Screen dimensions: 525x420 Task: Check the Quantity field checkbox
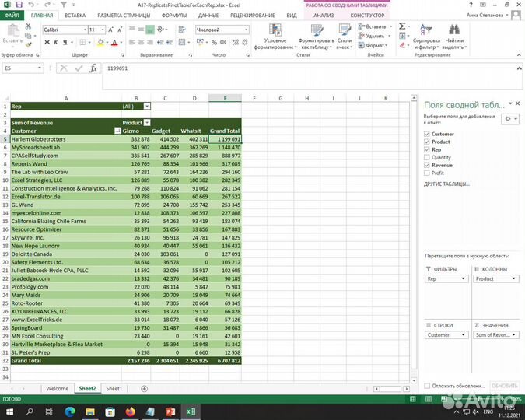[x=426, y=157]
